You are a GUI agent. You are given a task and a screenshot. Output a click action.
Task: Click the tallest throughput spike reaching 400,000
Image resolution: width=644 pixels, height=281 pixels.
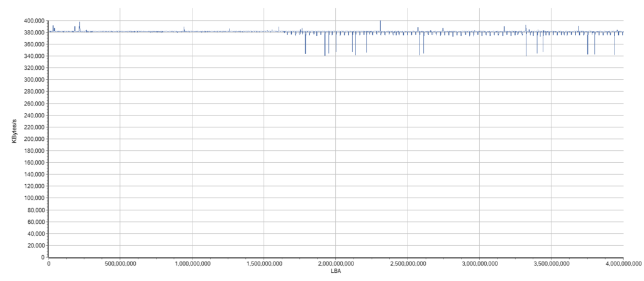click(x=380, y=26)
